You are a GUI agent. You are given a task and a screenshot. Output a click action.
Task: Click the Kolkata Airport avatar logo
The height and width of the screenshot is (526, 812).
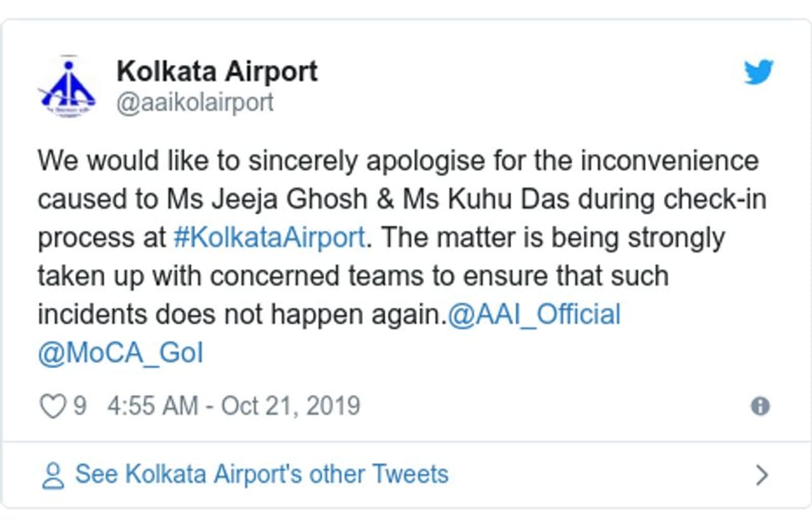point(67,88)
